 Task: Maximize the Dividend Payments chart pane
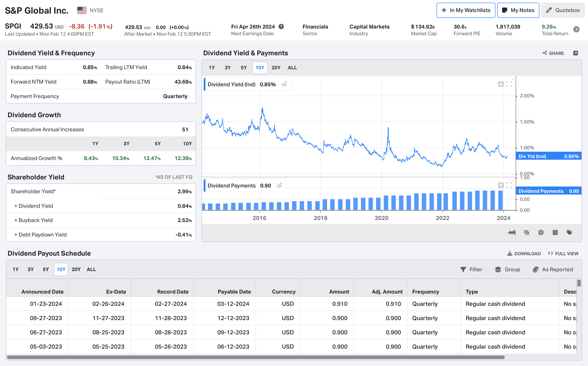(x=509, y=185)
